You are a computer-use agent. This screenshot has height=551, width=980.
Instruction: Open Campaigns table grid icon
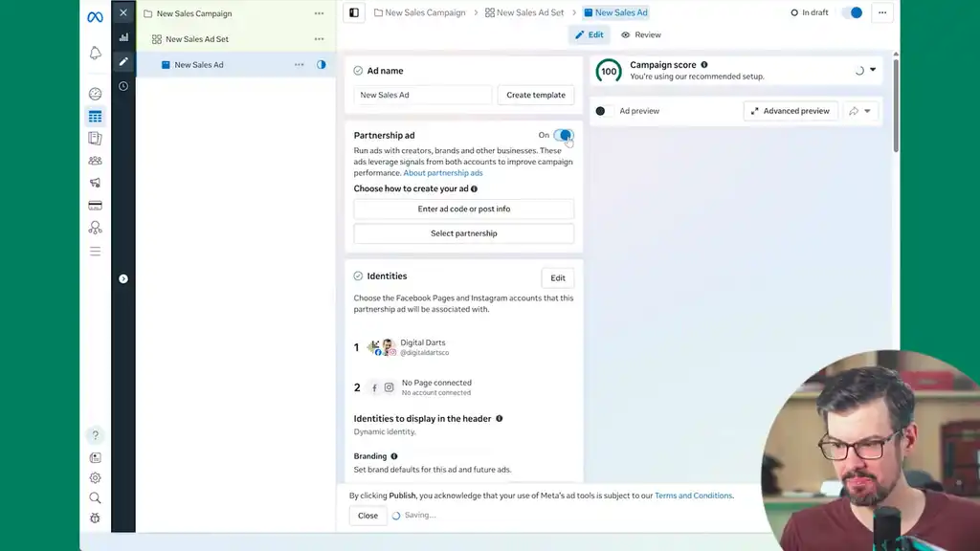tap(95, 116)
